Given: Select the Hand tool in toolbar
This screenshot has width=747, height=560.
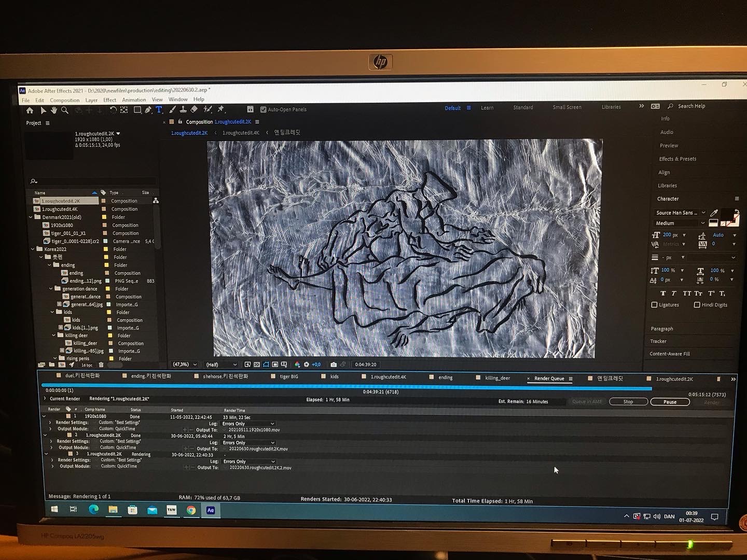Looking at the screenshot, I should 54,110.
